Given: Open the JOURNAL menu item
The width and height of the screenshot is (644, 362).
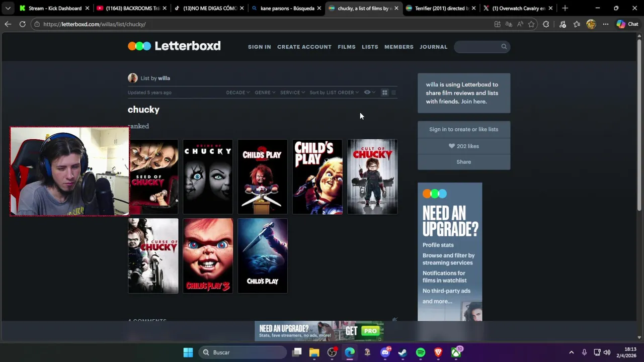Looking at the screenshot, I should [433, 47].
